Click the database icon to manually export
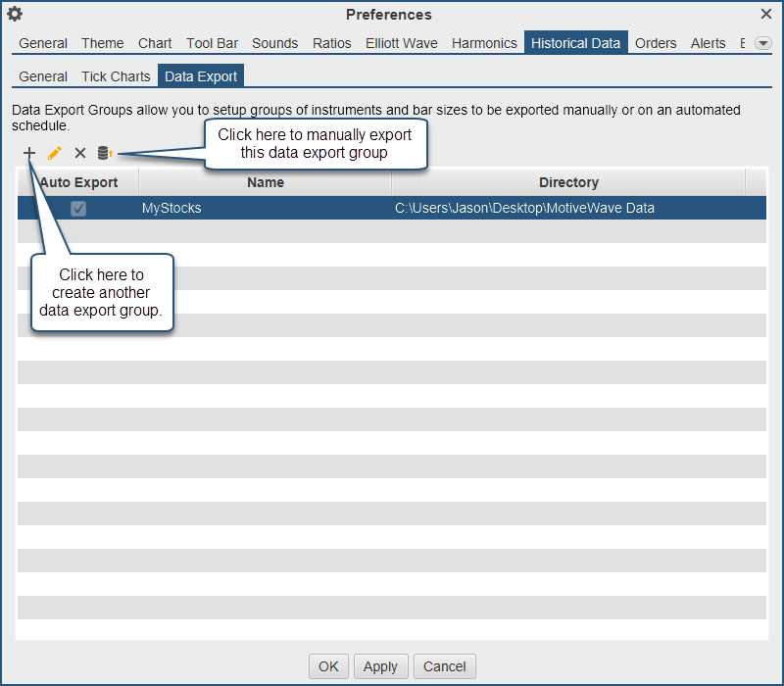Image resolution: width=784 pixels, height=686 pixels. pos(105,153)
